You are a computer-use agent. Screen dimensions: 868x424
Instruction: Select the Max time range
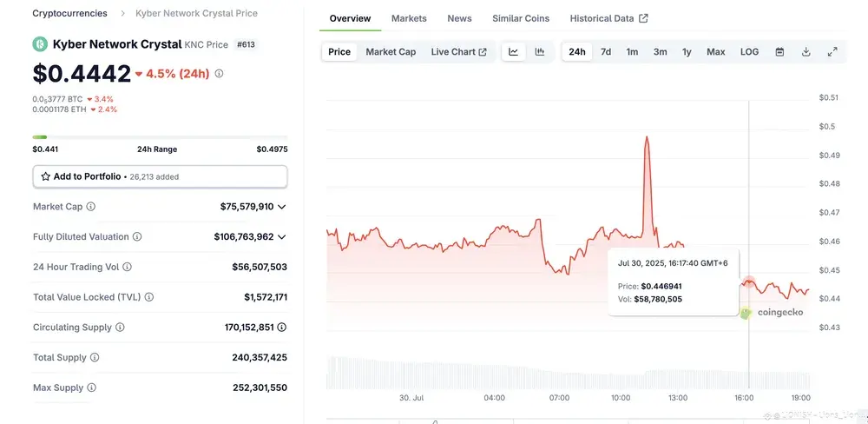[716, 51]
